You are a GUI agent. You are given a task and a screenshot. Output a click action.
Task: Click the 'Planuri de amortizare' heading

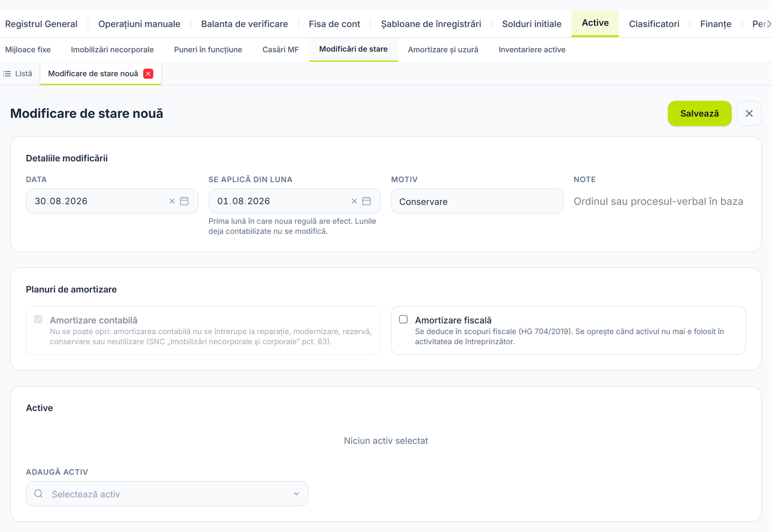pyautogui.click(x=72, y=289)
